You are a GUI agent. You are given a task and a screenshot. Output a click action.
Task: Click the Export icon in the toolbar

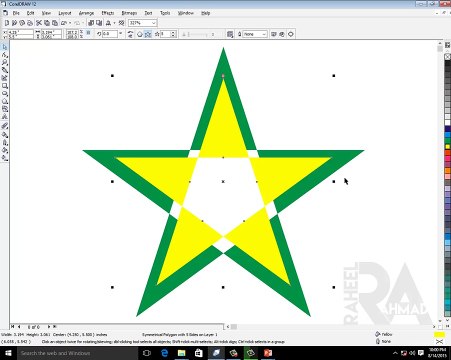tap(99, 23)
